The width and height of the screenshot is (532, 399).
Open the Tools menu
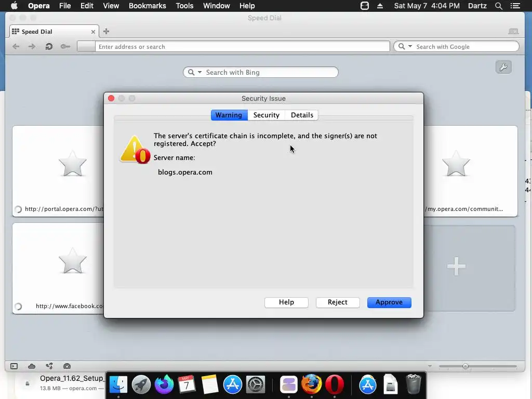point(184,6)
